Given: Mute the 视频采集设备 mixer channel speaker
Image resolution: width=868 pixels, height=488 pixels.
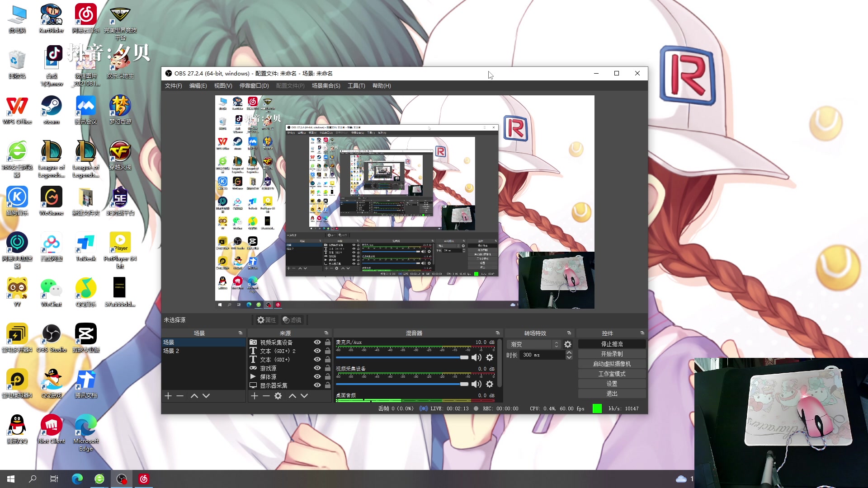Looking at the screenshot, I should tap(476, 384).
